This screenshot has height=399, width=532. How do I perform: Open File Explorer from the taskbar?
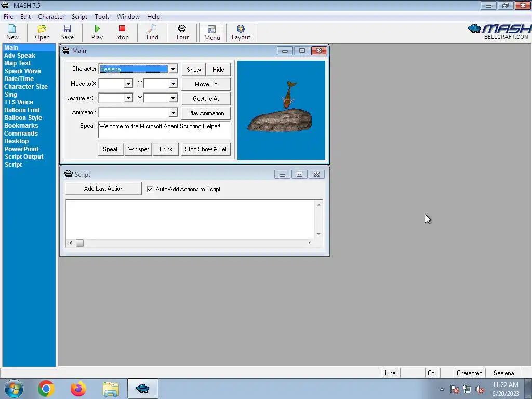point(111,389)
